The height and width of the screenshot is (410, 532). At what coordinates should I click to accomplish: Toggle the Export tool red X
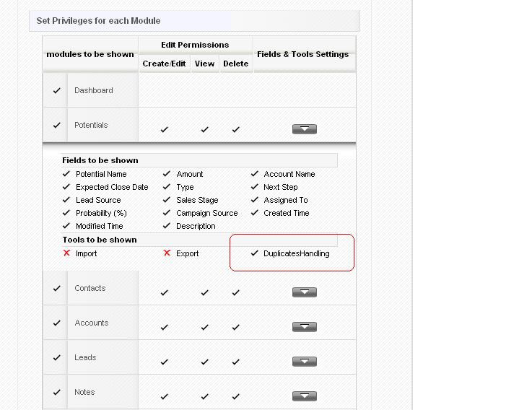(x=167, y=253)
